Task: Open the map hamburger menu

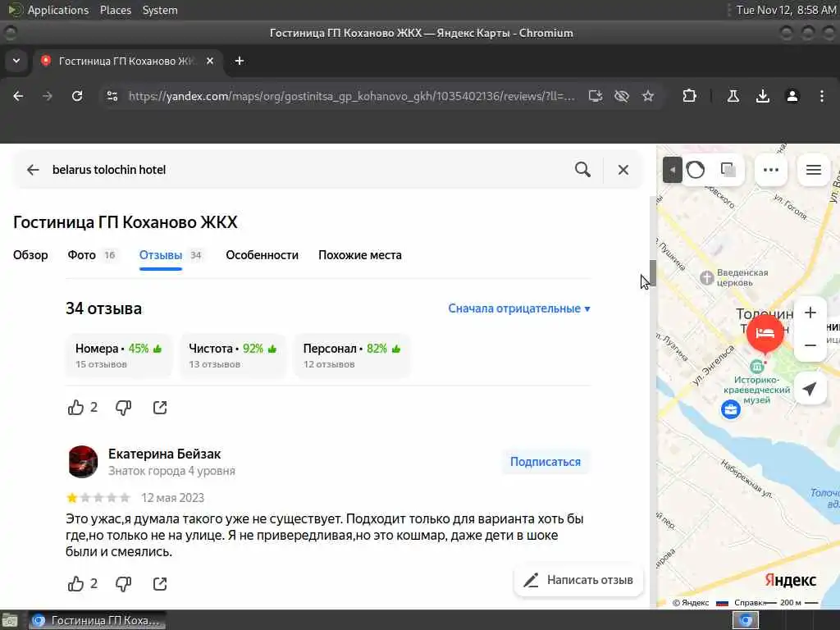Action: click(814, 170)
